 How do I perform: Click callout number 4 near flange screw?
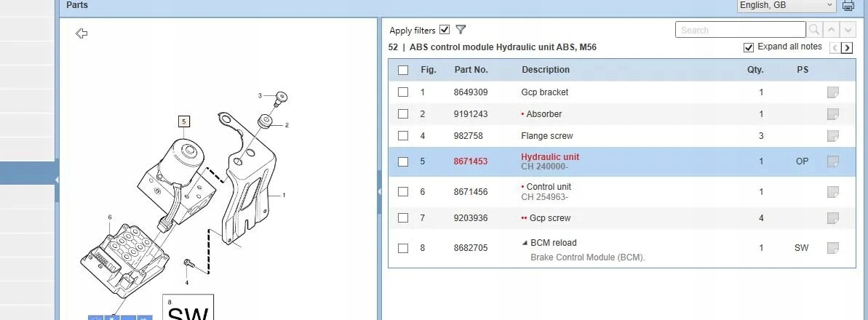coord(186,283)
